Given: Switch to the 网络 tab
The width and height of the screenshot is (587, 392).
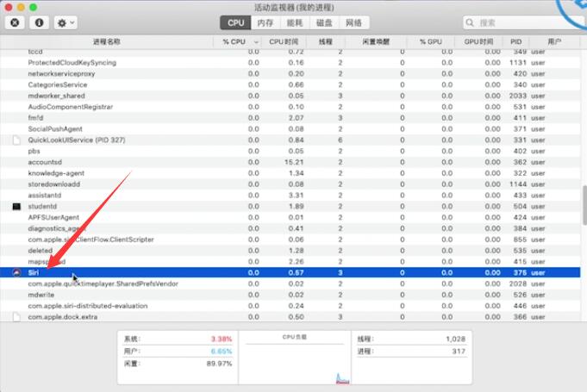Looking at the screenshot, I should coord(353,22).
